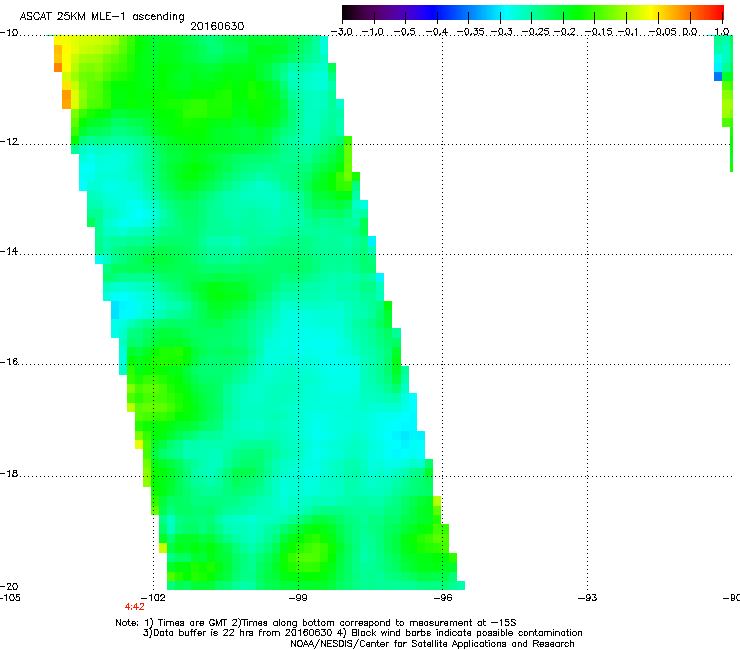Click the -96 longitude axis label

pos(443,598)
